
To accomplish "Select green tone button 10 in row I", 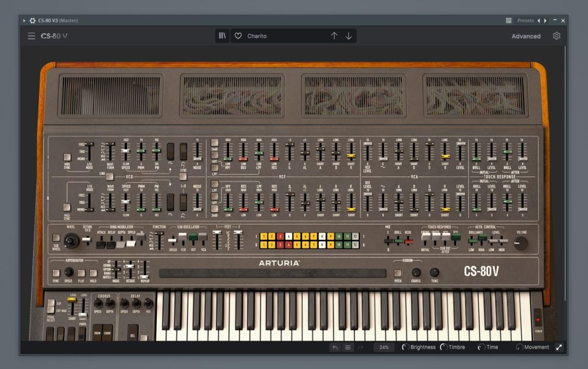I will [x=339, y=237].
